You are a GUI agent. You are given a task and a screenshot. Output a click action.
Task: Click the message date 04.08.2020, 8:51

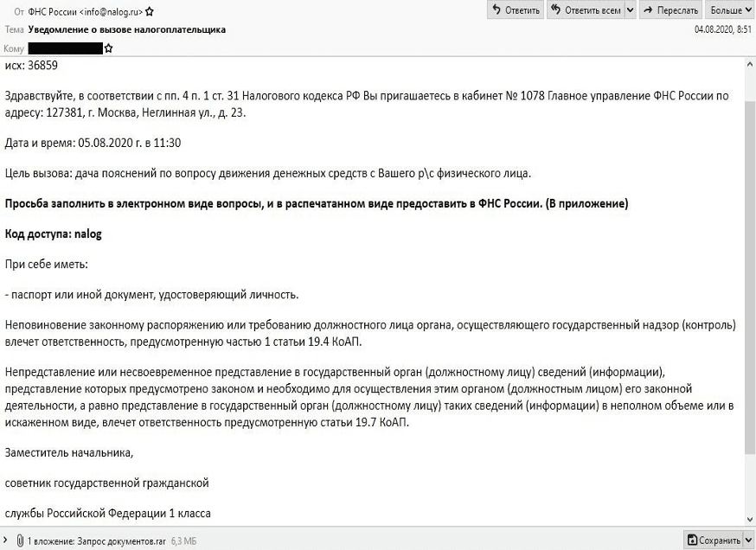click(722, 29)
